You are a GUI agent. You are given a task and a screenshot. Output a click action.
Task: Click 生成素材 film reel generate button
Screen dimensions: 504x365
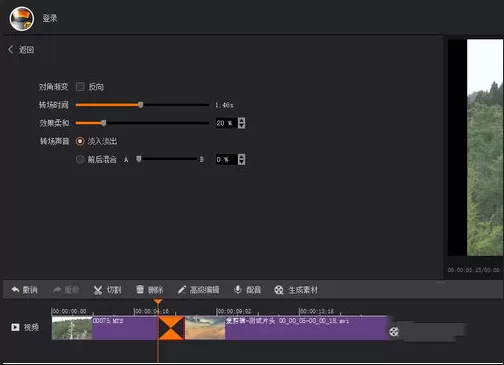click(296, 290)
